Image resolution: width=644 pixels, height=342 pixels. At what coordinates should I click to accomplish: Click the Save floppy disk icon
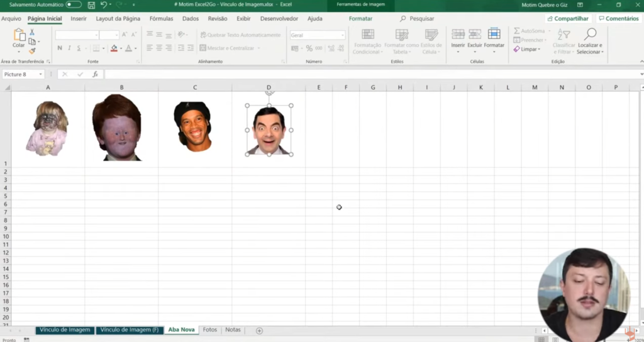[91, 5]
